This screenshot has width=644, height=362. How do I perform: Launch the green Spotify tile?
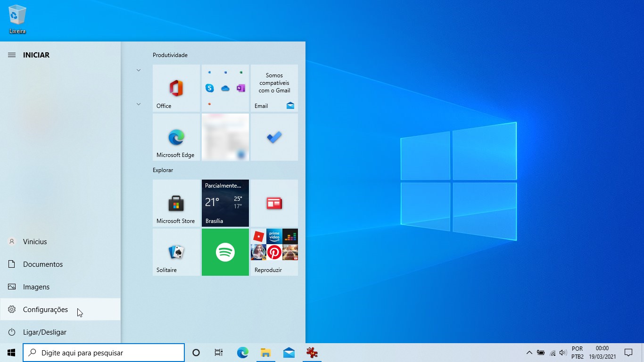point(225,252)
